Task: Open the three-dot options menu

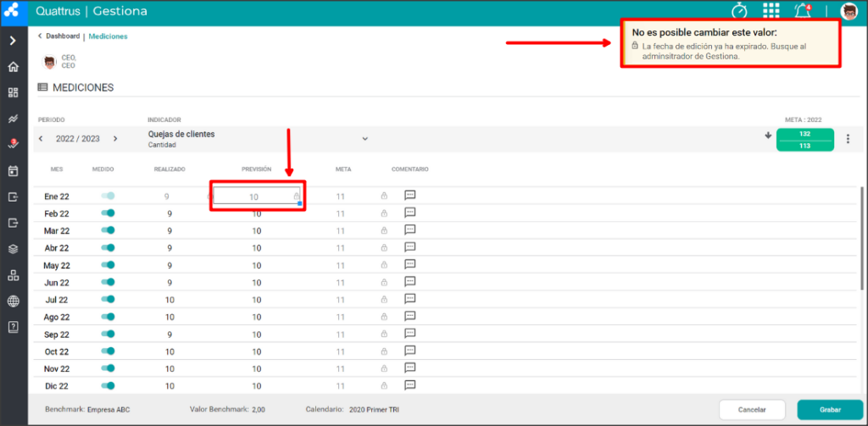Action: 848,139
